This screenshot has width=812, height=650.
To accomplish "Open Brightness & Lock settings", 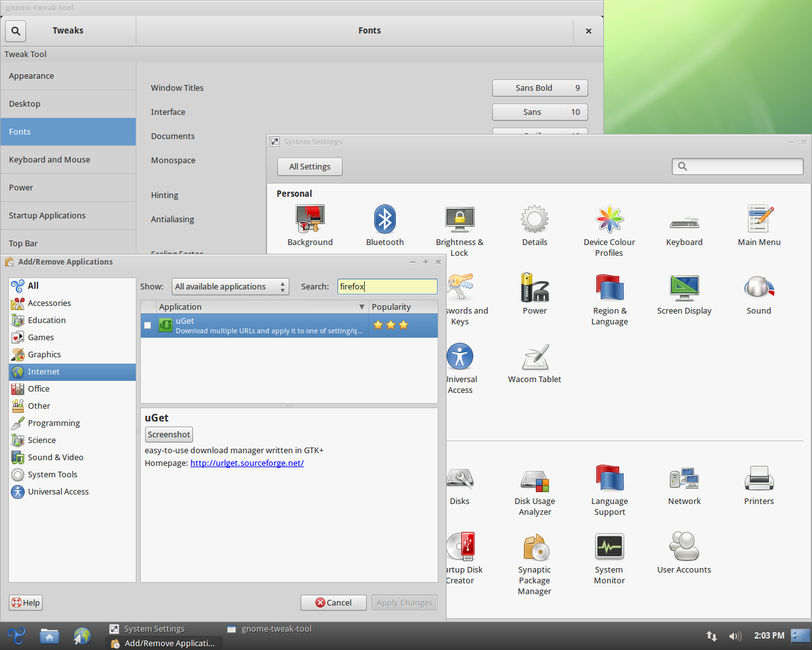I will (x=460, y=220).
